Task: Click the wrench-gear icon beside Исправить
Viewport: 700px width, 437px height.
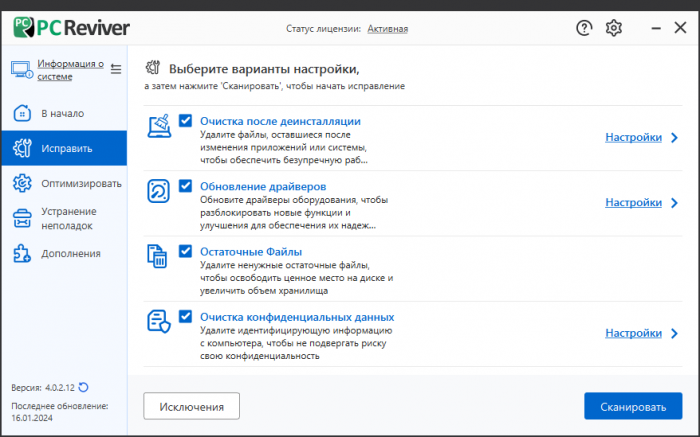Action: [x=22, y=148]
